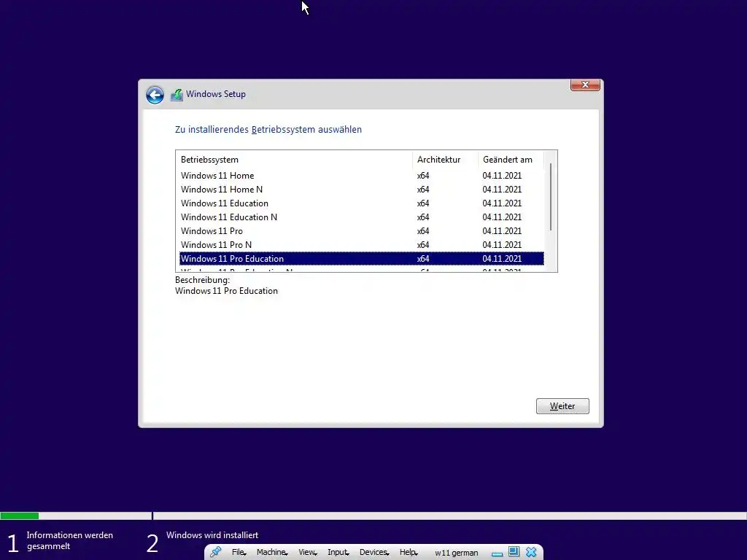Screen dimensions: 747x560
Task: Select Windows 11 Pro Education row
Action: click(x=362, y=259)
